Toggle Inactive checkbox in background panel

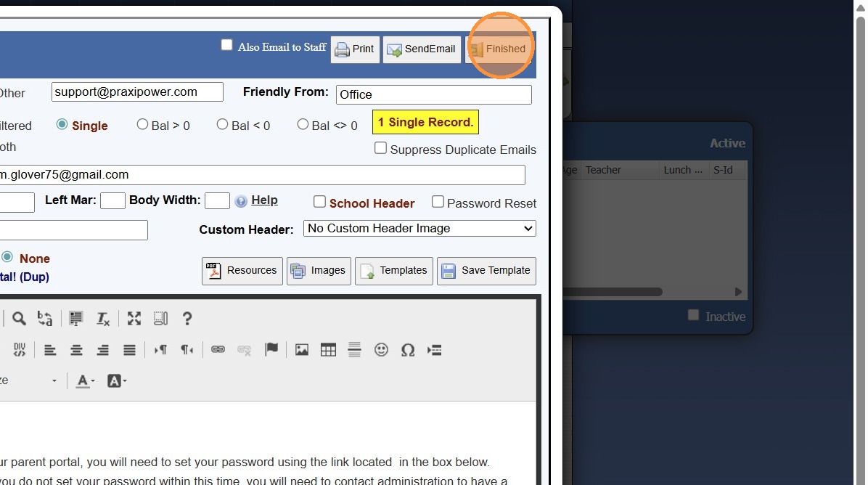[x=693, y=315]
